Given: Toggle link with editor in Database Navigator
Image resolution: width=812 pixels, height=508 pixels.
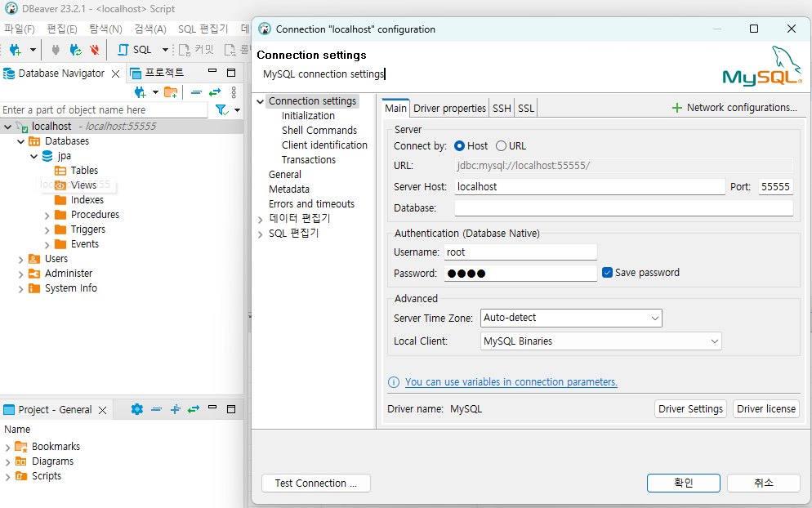Looking at the screenshot, I should coord(215,92).
